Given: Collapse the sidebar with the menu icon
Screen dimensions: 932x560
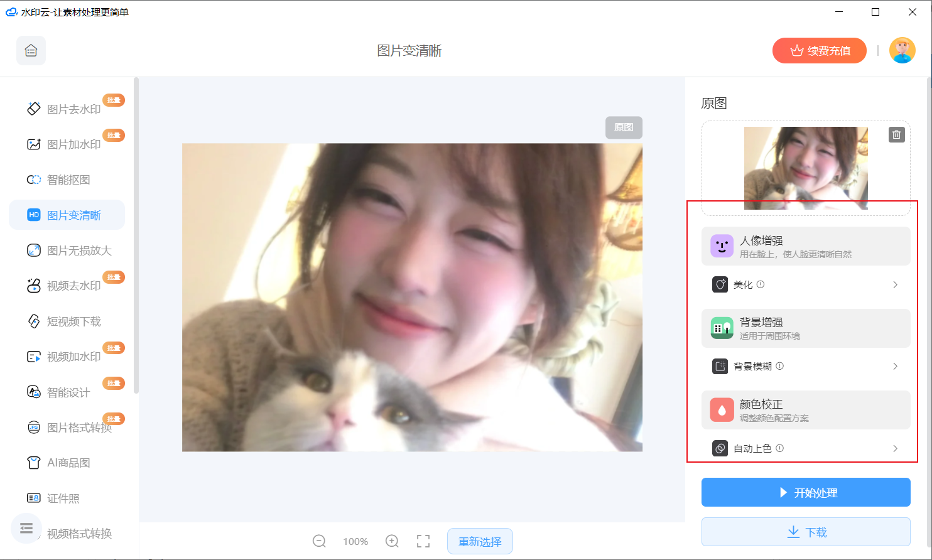Looking at the screenshot, I should click(x=26, y=529).
